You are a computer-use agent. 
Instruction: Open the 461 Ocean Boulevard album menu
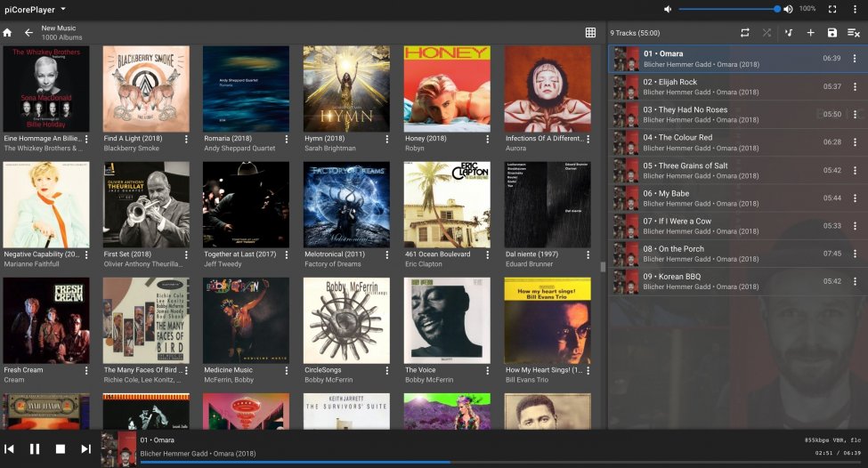[x=487, y=254]
